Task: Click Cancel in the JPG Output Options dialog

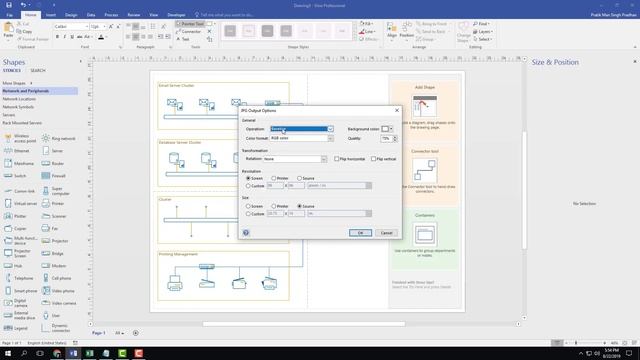Action: [x=386, y=233]
